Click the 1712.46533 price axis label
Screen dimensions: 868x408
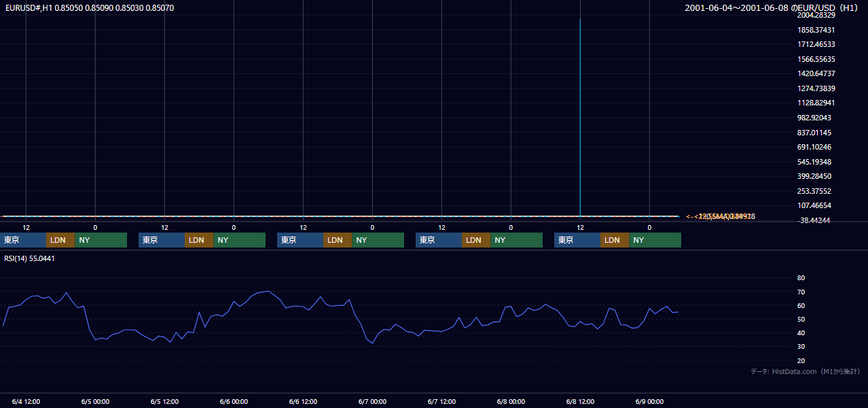(816, 44)
